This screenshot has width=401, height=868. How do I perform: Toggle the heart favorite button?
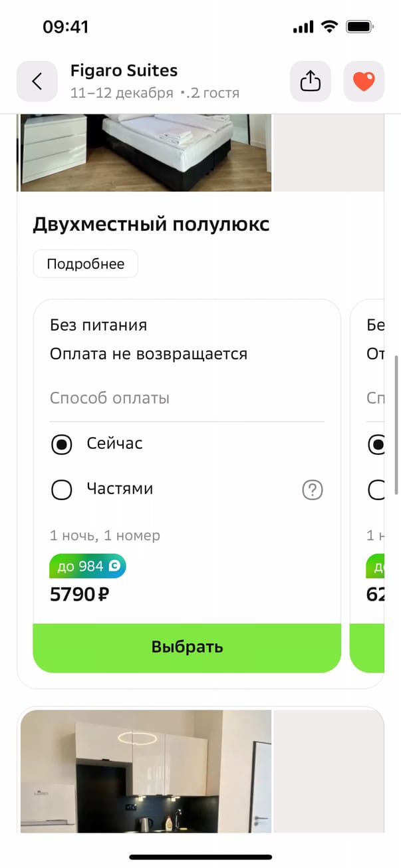[364, 81]
